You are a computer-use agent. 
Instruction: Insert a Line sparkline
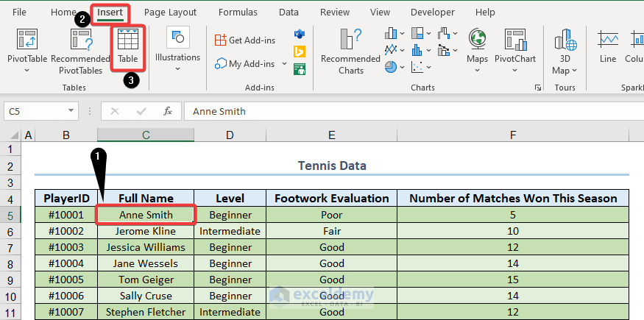(x=608, y=46)
